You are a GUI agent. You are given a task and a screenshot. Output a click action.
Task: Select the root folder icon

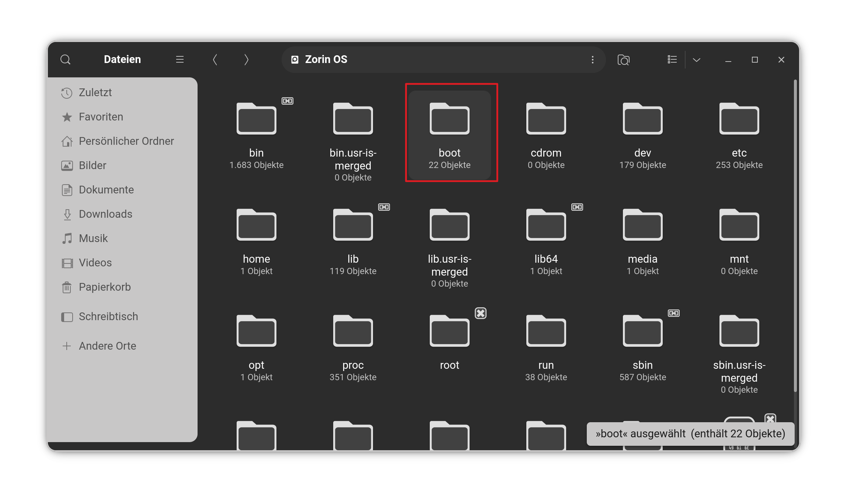click(450, 331)
